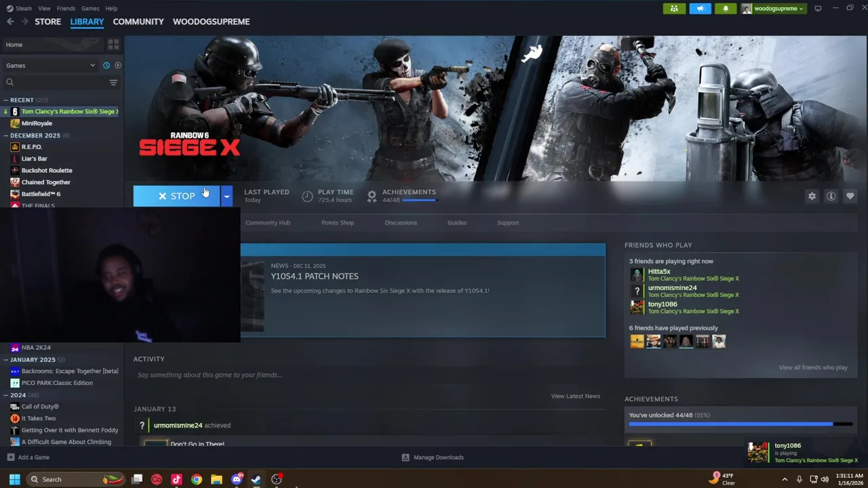Open the Help menu

pos(111,8)
